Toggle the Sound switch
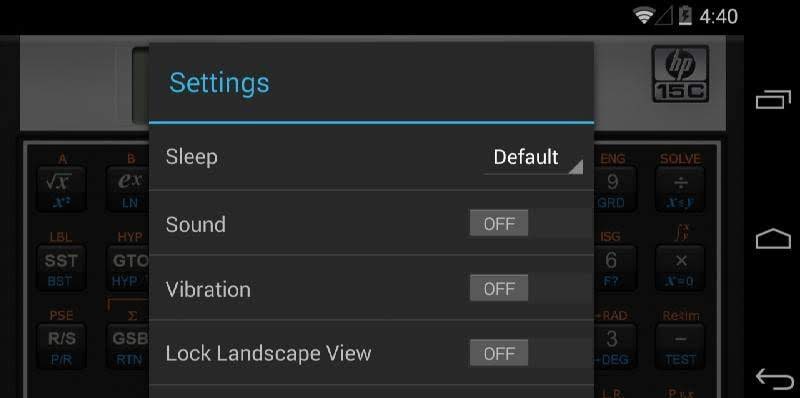The height and width of the screenshot is (398, 800). click(531, 224)
